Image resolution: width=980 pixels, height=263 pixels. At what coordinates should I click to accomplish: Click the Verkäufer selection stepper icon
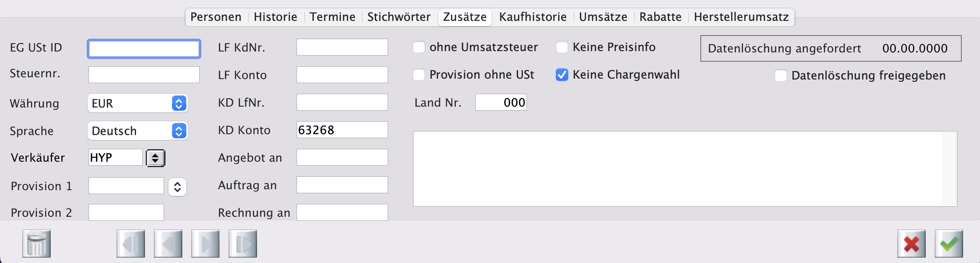pos(155,158)
